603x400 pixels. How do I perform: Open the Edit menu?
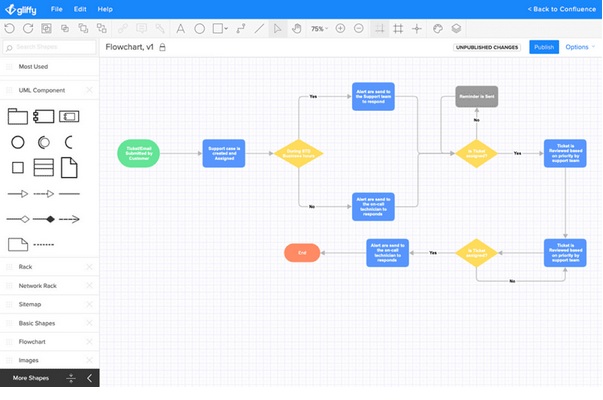(x=80, y=9)
